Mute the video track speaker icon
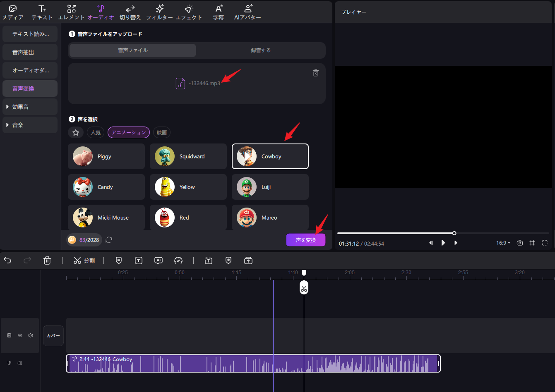This screenshot has width=555, height=392. [x=31, y=335]
